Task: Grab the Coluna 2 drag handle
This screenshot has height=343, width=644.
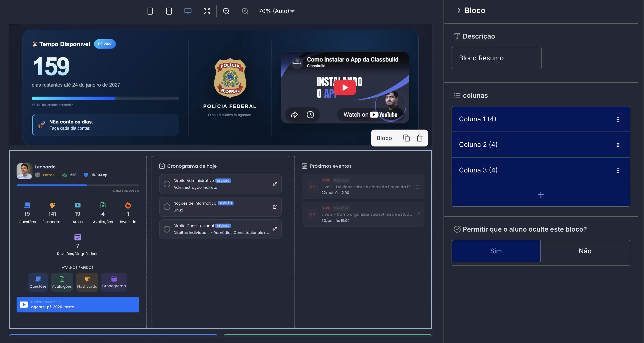Action: click(618, 145)
